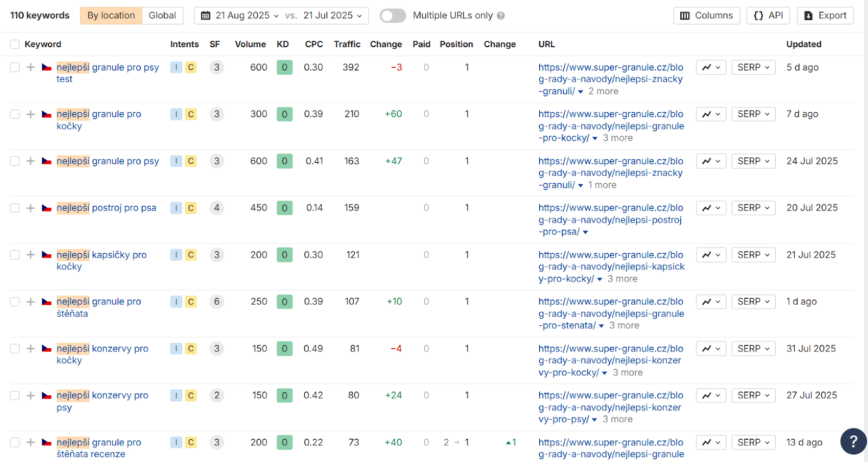Expand URL arrow for nejlepsi-postroj-pro-psa link
Viewport: 868px width, 462px height.
pyautogui.click(x=585, y=232)
